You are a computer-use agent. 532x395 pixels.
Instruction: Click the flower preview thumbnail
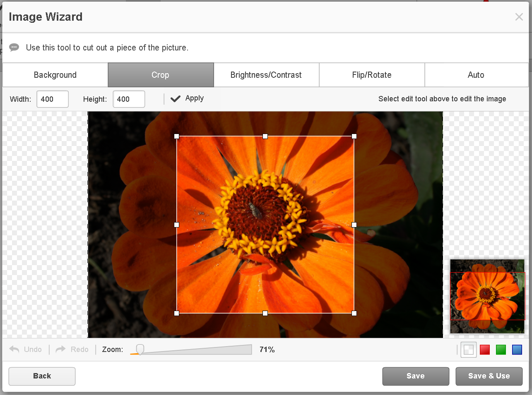487,297
